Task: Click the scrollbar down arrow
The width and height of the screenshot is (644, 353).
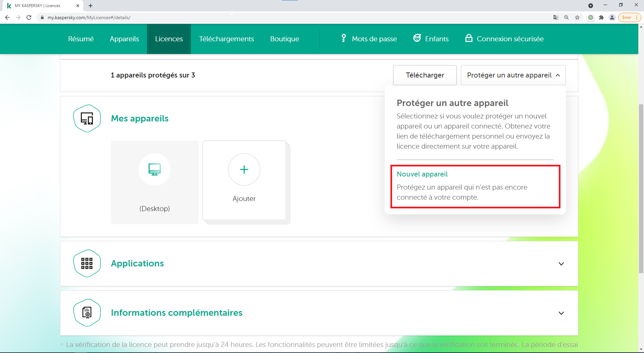Action: tap(641, 349)
